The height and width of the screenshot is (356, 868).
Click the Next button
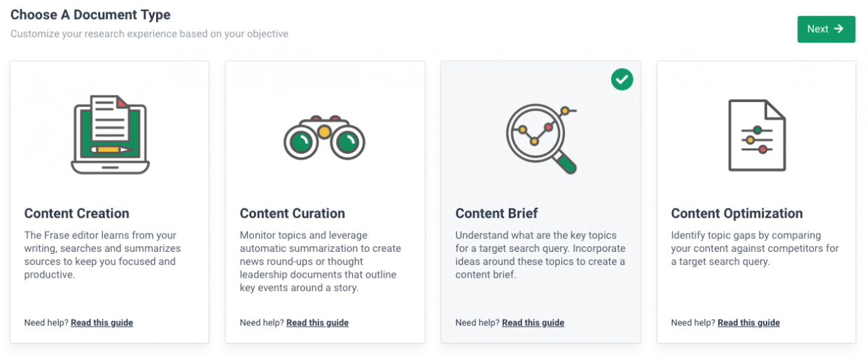click(826, 29)
